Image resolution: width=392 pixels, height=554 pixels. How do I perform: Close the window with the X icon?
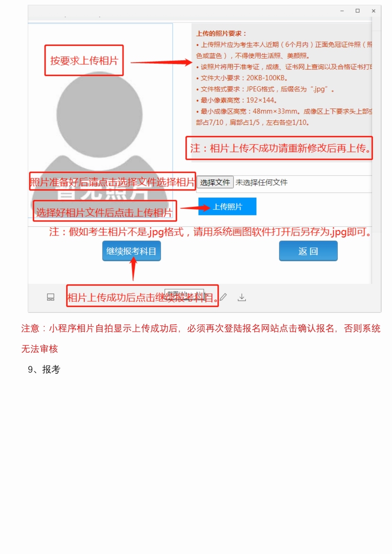point(373,11)
